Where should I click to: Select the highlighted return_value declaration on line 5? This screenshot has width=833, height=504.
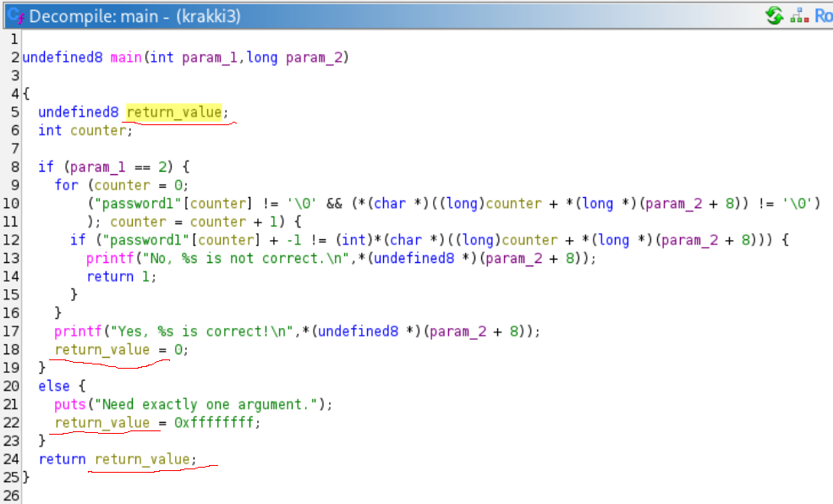click(175, 112)
